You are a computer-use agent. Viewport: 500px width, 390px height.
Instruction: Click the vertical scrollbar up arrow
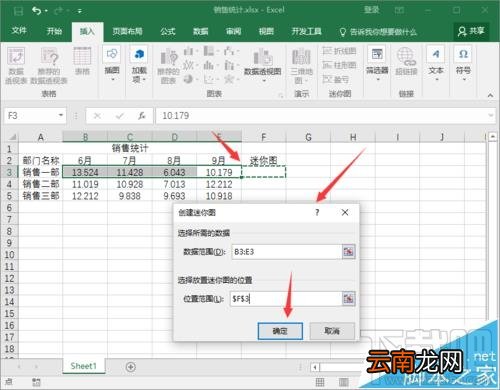[492, 136]
